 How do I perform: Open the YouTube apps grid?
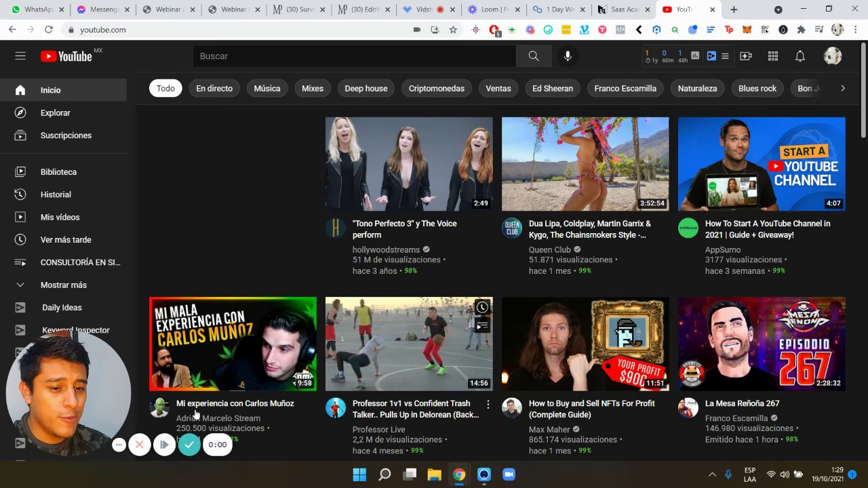pyautogui.click(x=773, y=56)
